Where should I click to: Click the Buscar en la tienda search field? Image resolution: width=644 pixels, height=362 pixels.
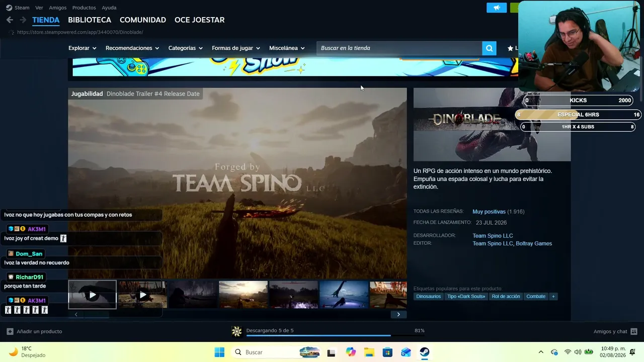[399, 48]
